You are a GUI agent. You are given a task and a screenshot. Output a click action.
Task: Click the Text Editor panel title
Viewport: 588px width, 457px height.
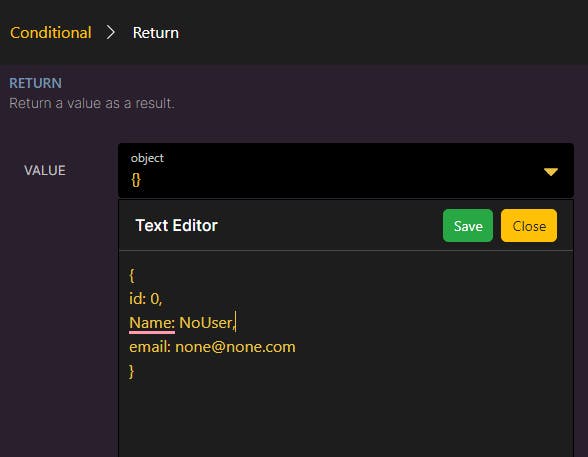(x=176, y=226)
